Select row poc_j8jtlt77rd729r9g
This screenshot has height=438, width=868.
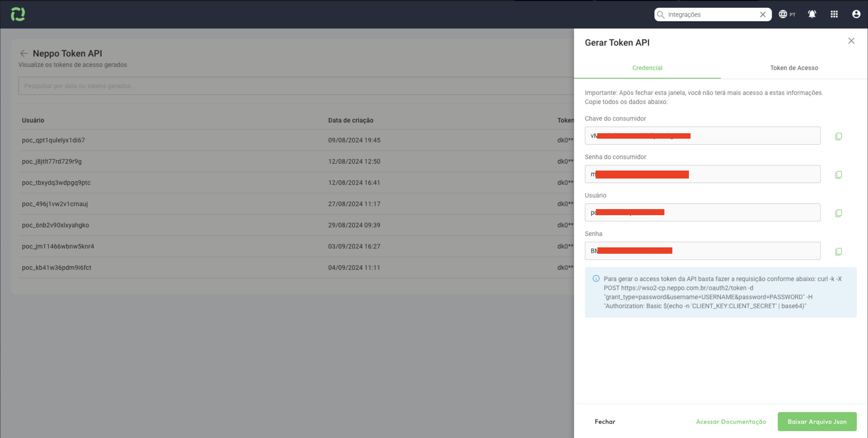click(x=297, y=162)
